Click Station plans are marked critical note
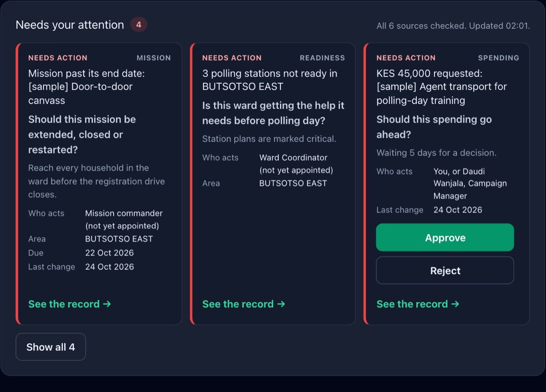The height and width of the screenshot is (392, 546). pos(269,139)
